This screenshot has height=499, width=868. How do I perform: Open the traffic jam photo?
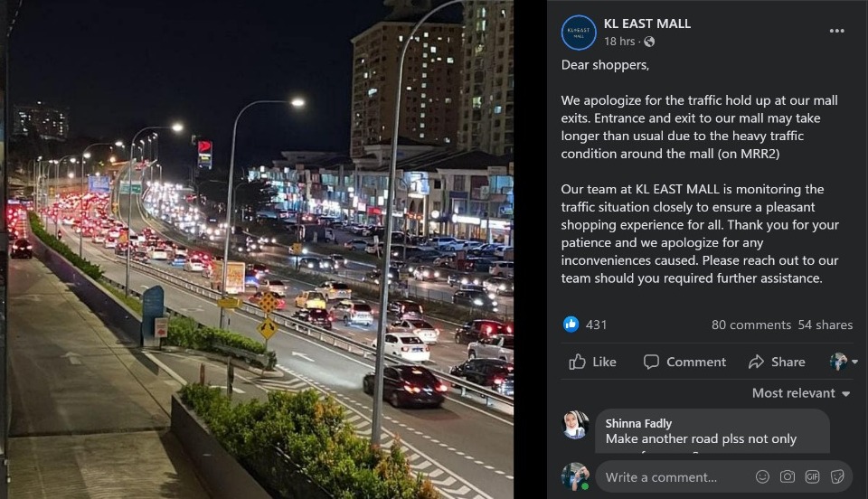260,249
